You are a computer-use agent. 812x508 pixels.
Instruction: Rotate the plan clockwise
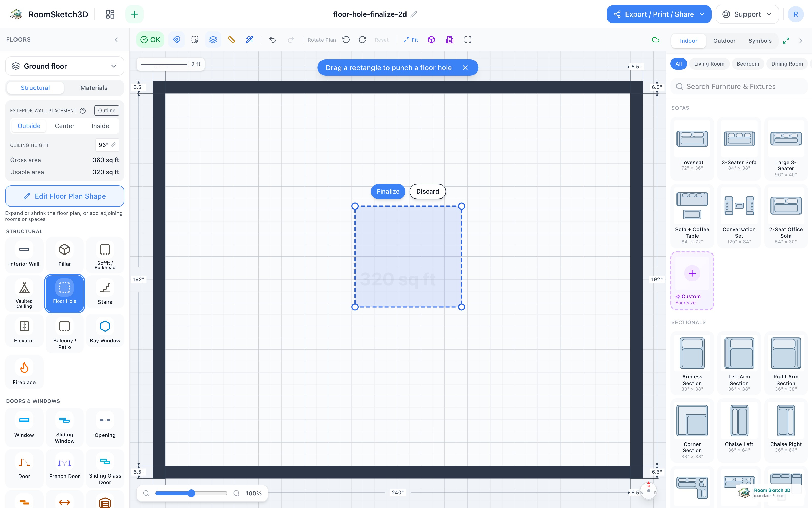(362, 40)
